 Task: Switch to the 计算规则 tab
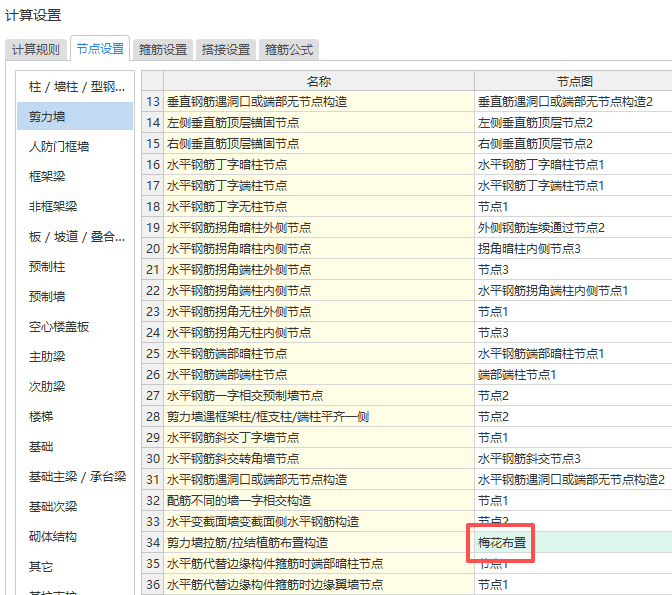point(36,50)
